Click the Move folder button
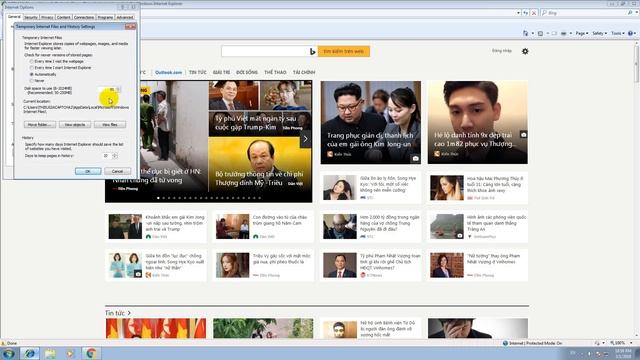640x360 pixels. (x=40, y=124)
